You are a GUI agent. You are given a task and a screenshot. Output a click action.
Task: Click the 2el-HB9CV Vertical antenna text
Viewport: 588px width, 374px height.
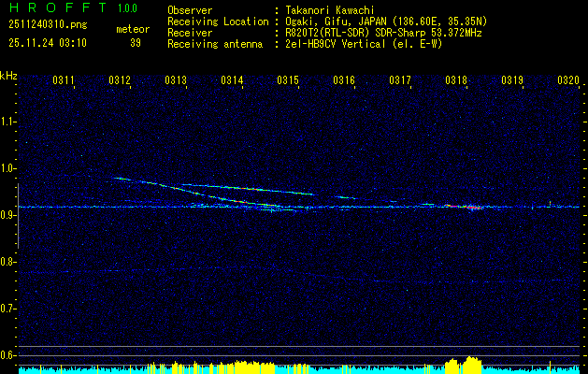pyautogui.click(x=365, y=44)
